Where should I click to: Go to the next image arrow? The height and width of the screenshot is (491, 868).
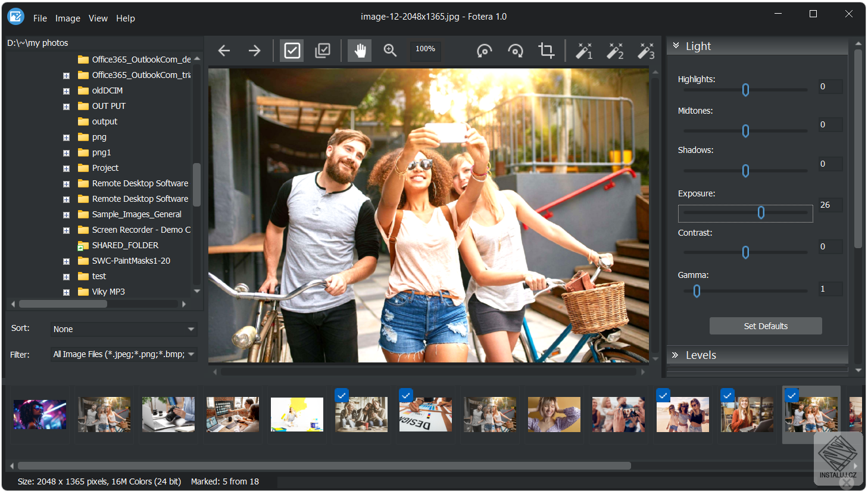point(254,51)
